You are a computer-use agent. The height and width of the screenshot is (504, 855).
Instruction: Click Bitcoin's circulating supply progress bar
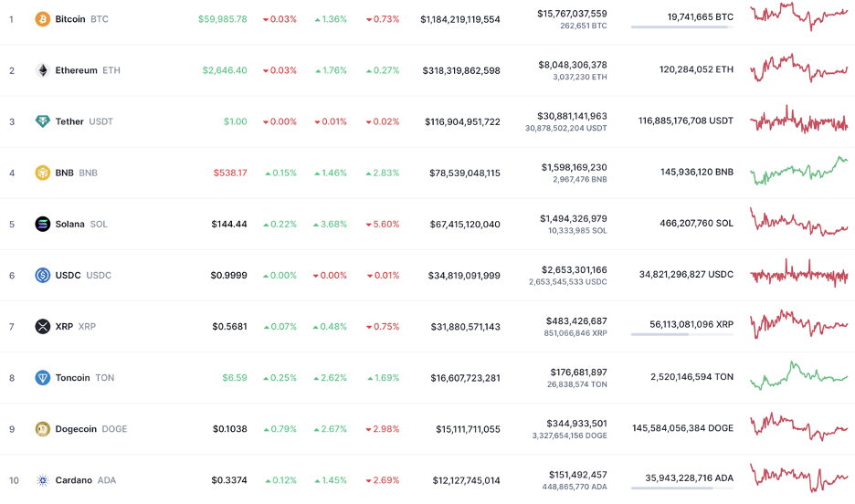point(681,27)
